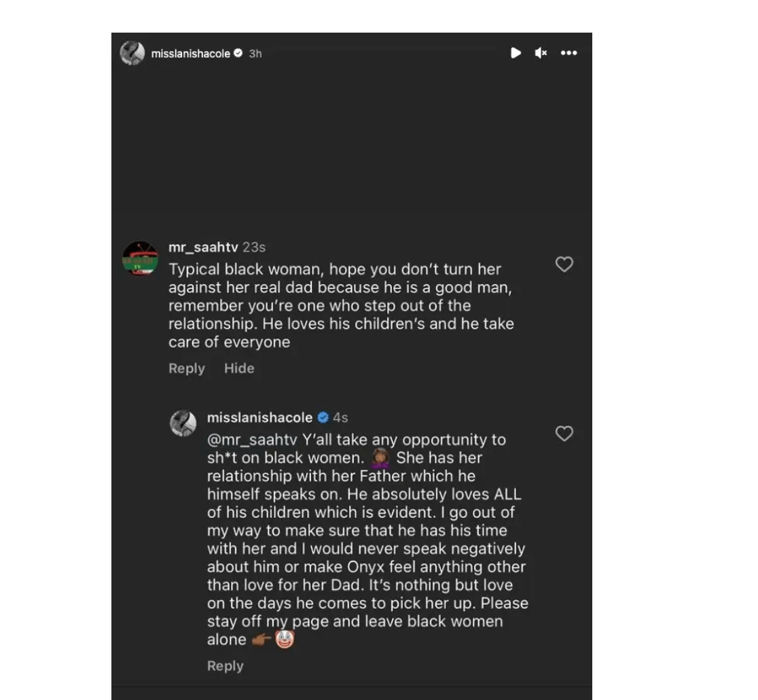Image resolution: width=758 pixels, height=700 pixels.
Task: Open misslanishacole username in the reply
Action: coord(259,417)
